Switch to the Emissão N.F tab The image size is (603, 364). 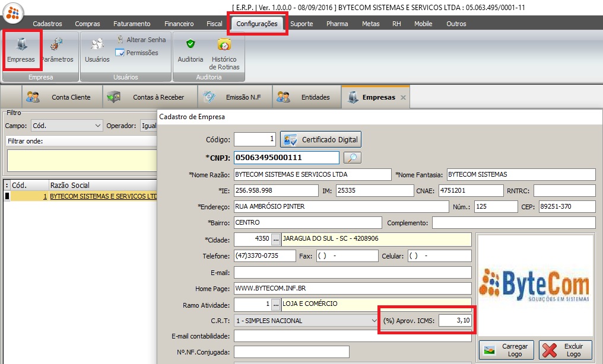235,97
